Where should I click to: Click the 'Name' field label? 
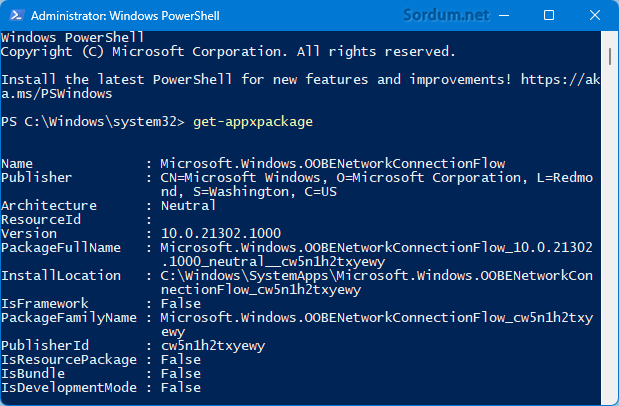[17, 164]
